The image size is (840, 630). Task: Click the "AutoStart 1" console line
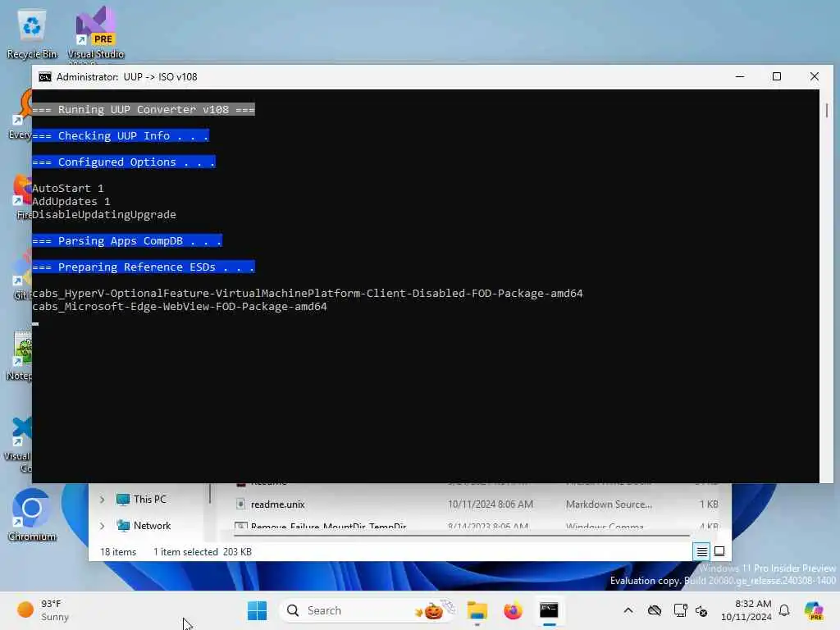click(67, 189)
